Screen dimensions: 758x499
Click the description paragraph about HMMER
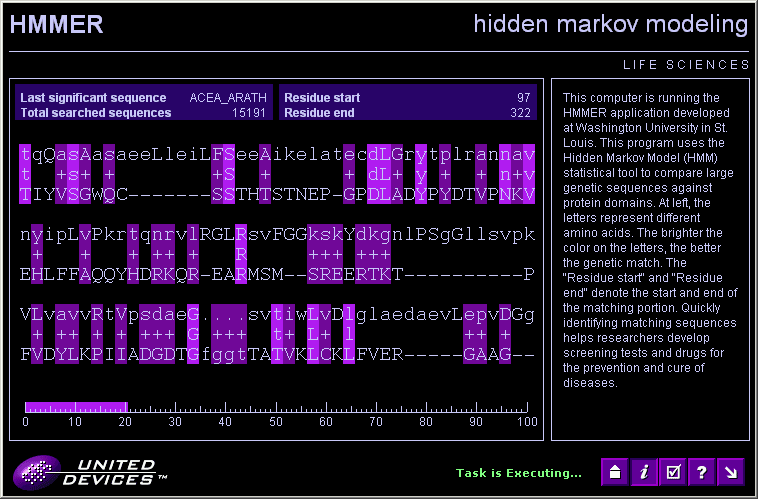[650, 240]
